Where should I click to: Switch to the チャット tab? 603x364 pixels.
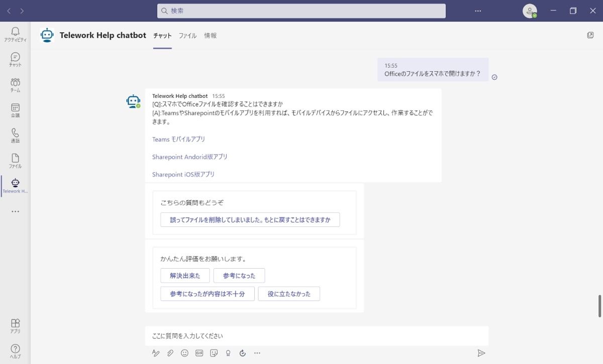click(162, 36)
